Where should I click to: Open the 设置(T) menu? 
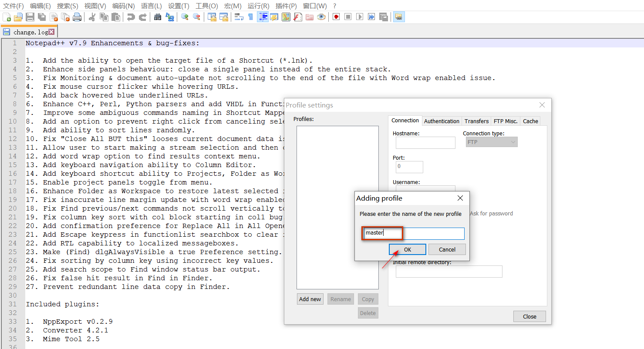[x=179, y=6]
